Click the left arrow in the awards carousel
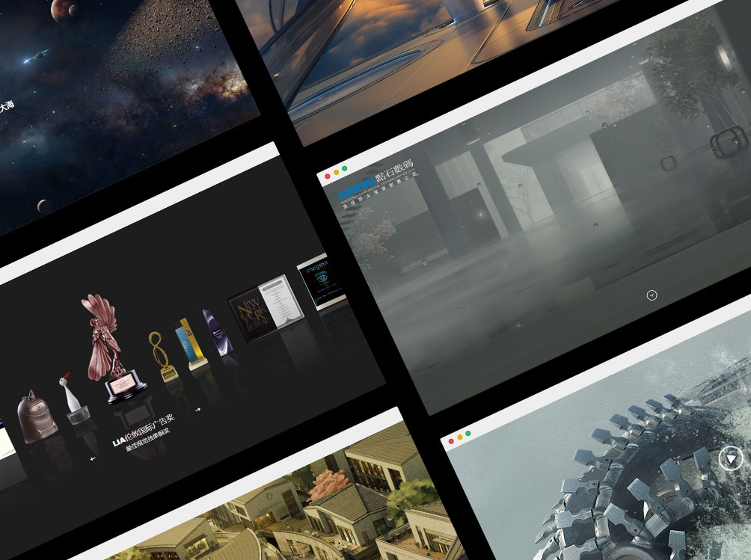The width and height of the screenshot is (751, 560). 93,459
